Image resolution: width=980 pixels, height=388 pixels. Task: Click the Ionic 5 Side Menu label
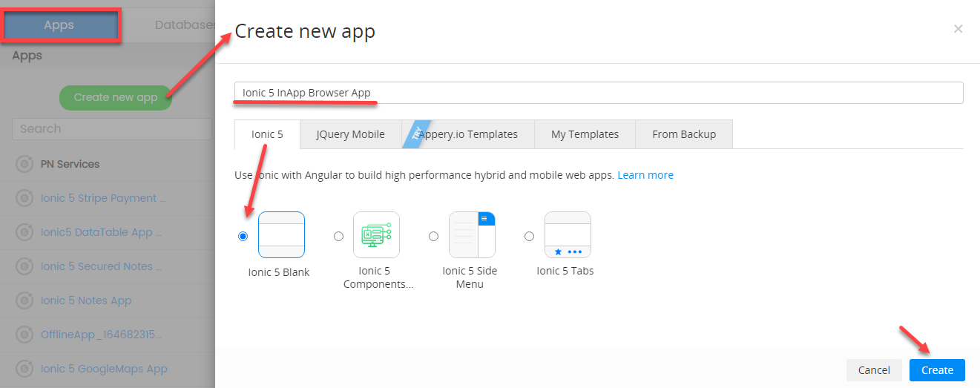pos(470,277)
